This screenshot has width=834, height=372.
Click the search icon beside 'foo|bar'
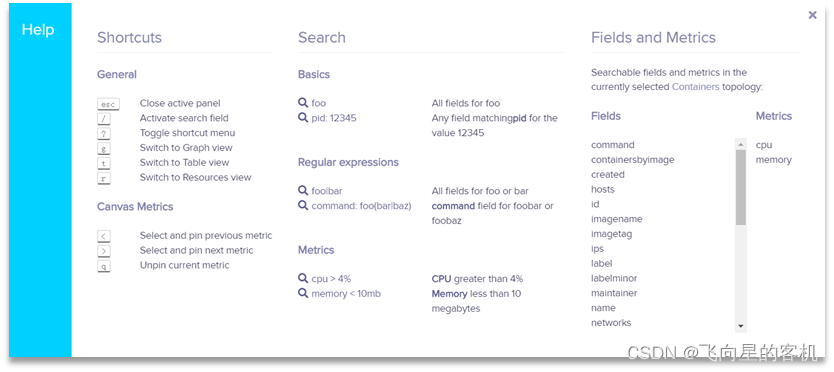point(303,191)
